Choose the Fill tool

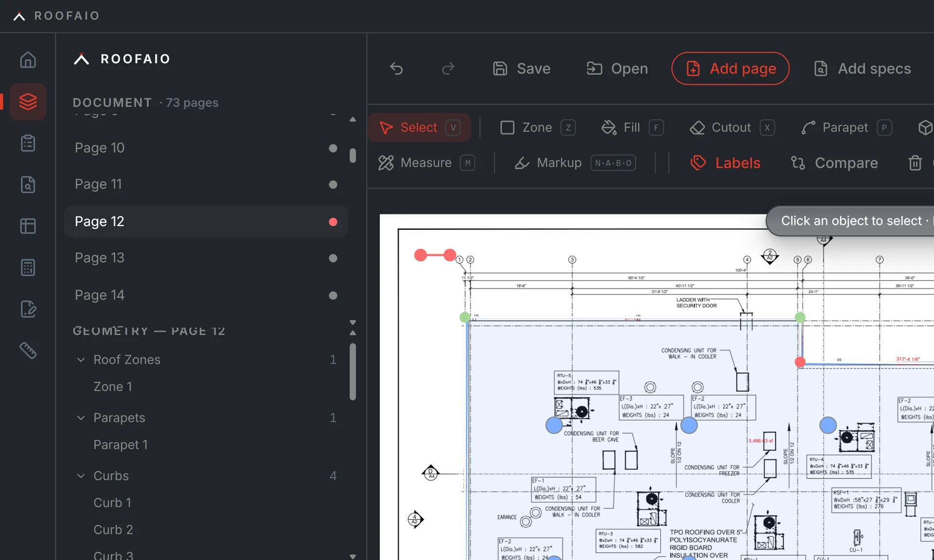coord(632,127)
